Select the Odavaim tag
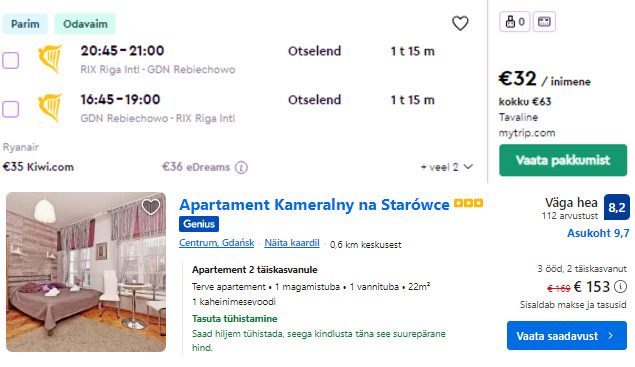This screenshot has height=367, width=635. pos(85,24)
